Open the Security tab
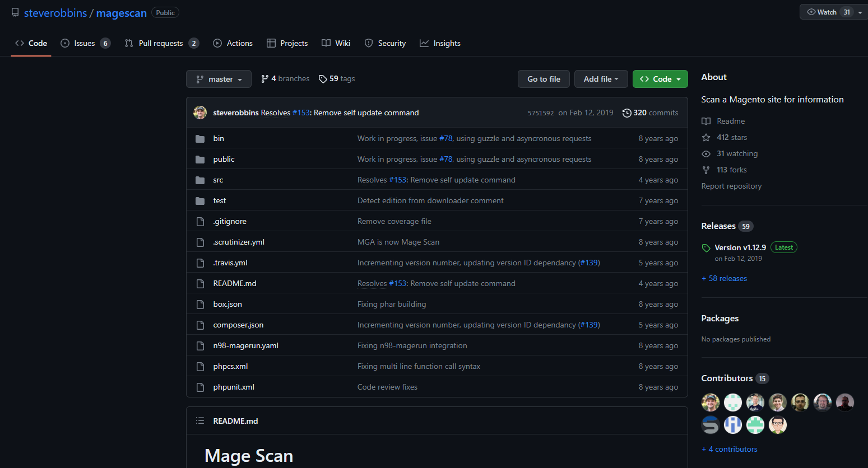The width and height of the screenshot is (868, 468). click(385, 43)
